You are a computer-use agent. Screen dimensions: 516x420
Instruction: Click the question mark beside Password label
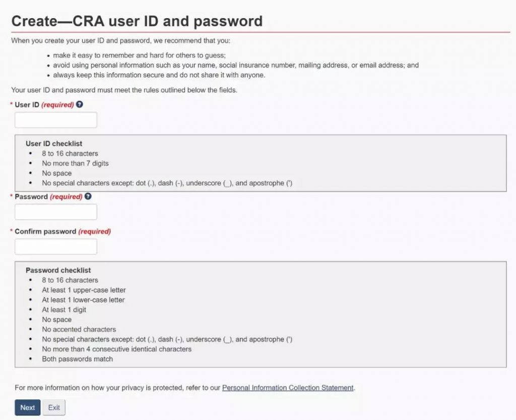pos(88,197)
